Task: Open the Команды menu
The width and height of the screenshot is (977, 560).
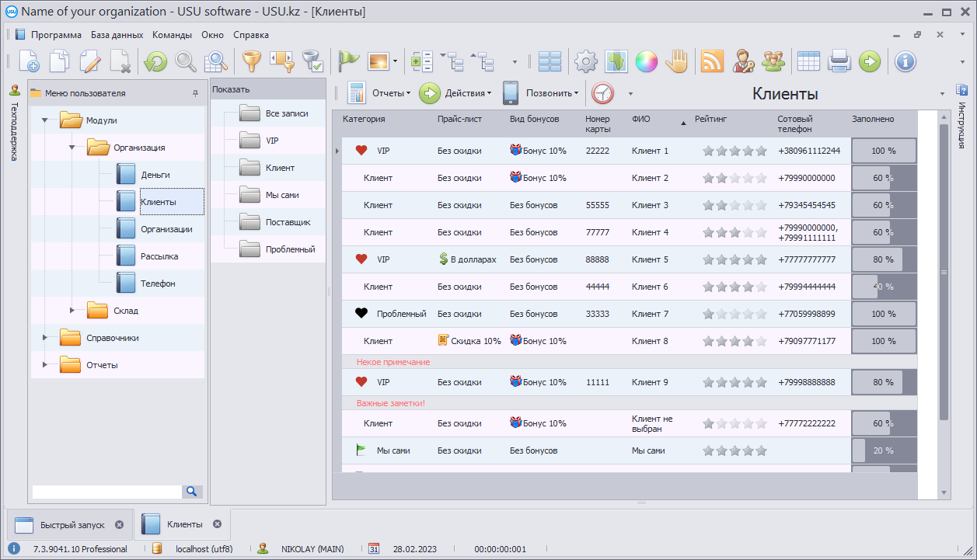Action: click(172, 35)
